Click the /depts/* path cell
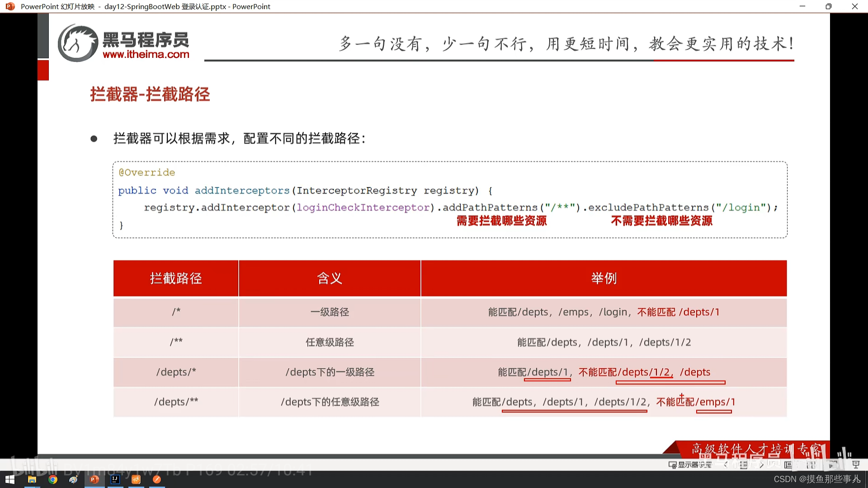 click(x=176, y=372)
